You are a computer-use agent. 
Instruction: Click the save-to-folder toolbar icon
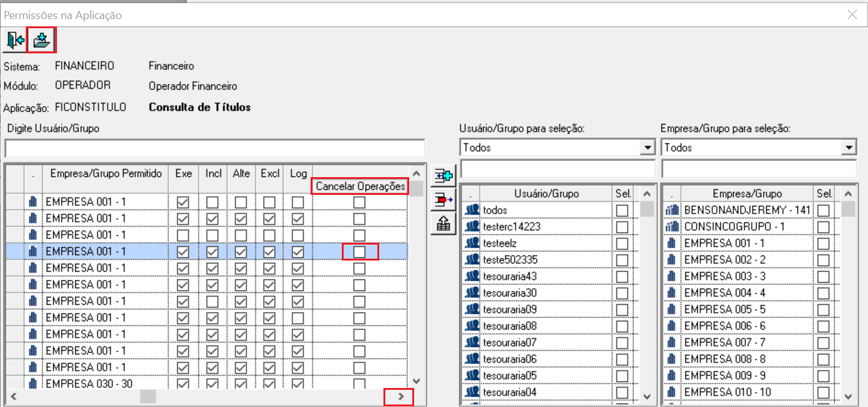click(42, 40)
